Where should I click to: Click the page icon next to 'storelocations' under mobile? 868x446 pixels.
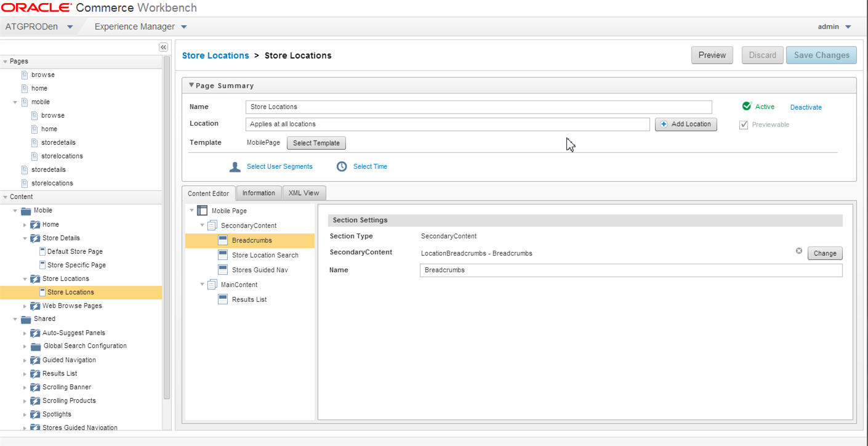(34, 156)
